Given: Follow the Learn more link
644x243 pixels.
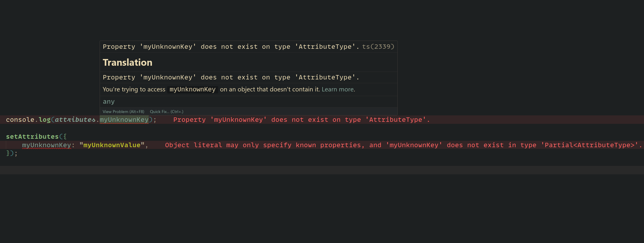Looking at the screenshot, I should [x=337, y=89].
